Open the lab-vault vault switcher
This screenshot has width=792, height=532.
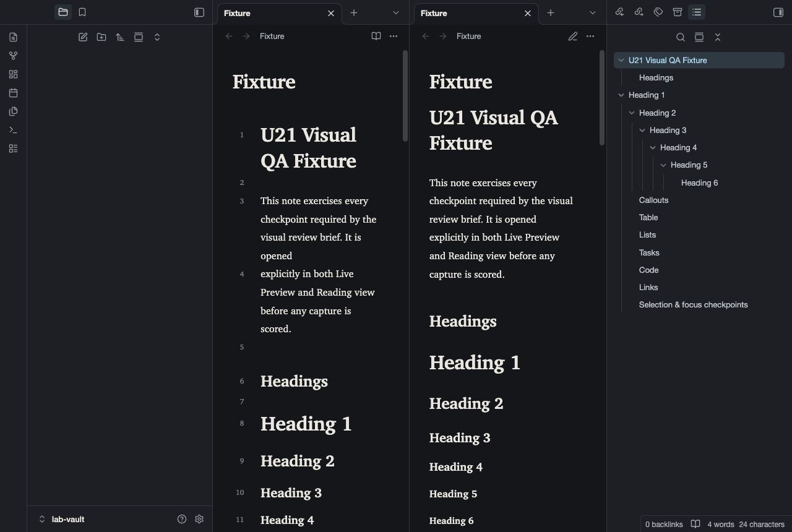62,519
